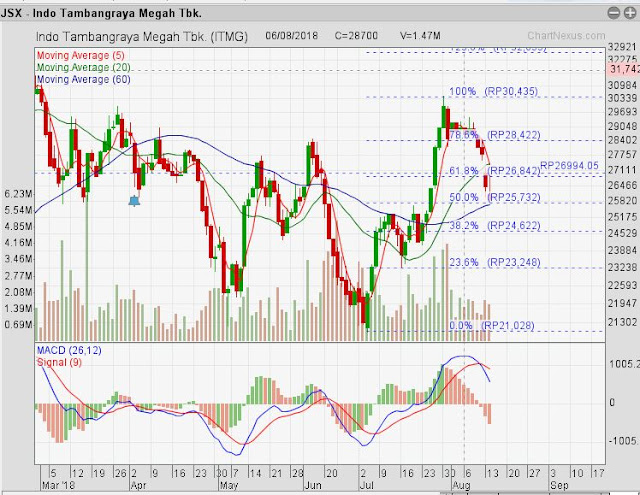Select the 38.2% (RP24,622) Fibonacci label

point(495,226)
